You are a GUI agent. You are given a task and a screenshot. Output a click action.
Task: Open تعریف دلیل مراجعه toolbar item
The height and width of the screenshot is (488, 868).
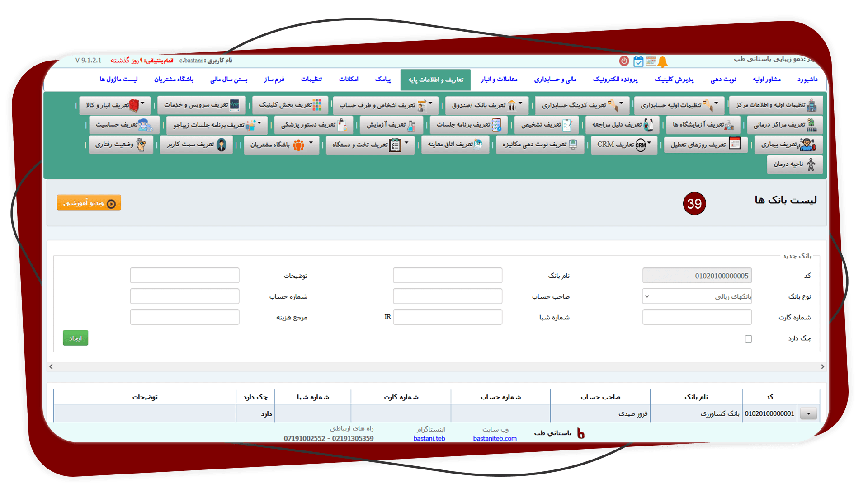(x=623, y=125)
